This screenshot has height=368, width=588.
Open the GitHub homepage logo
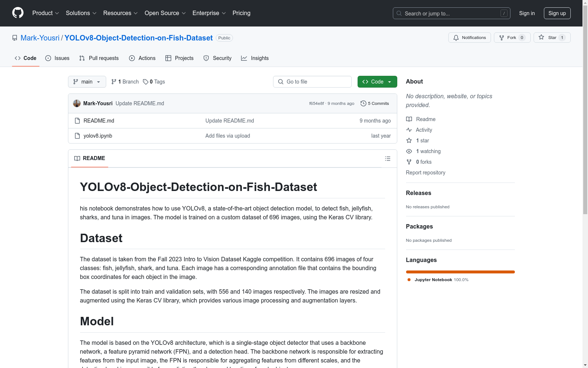point(18,13)
